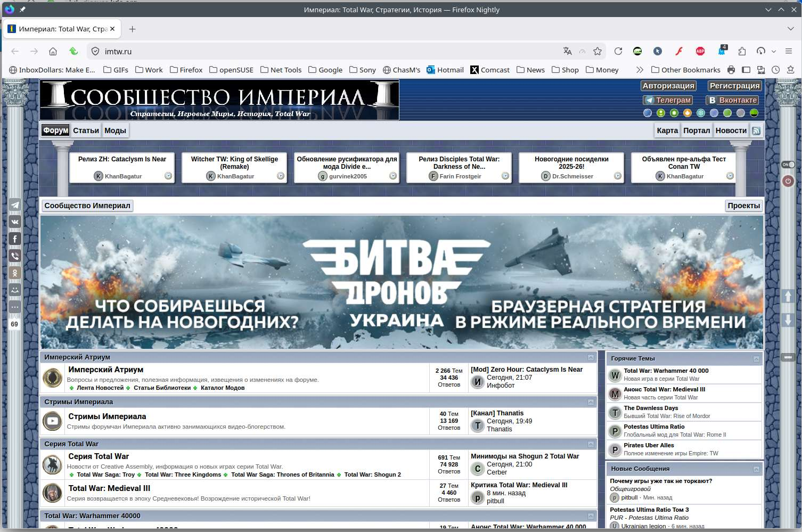Select the orange theme color circle

[688, 113]
